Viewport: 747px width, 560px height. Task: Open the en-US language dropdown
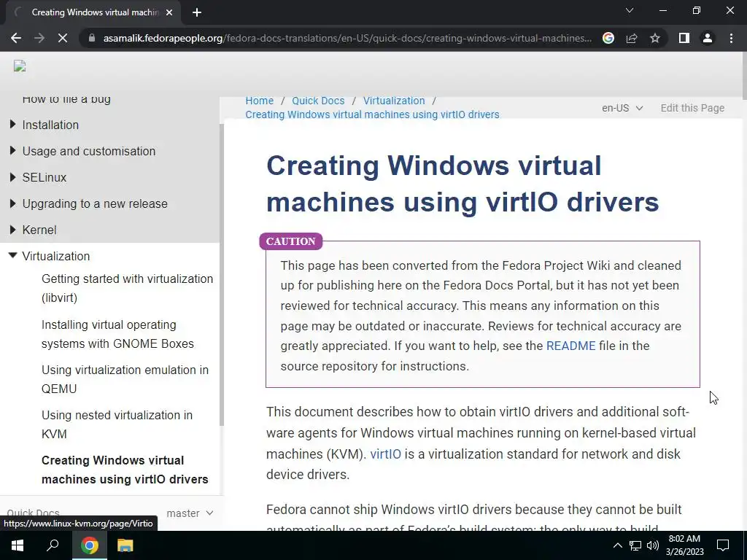622,108
